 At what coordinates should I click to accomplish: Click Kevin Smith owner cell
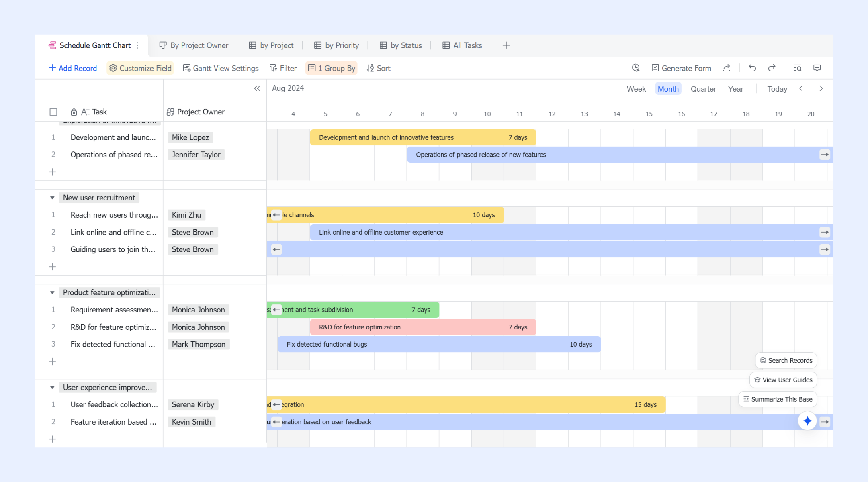[191, 422]
